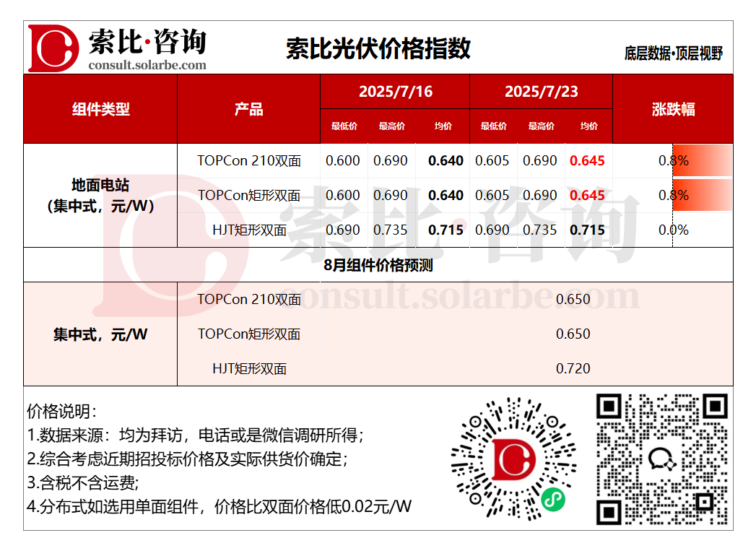Click 均价 subheader under 2025/7/16
The image size is (756, 551).
[443, 126]
